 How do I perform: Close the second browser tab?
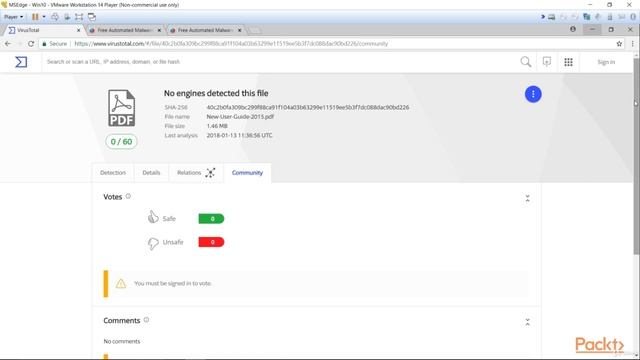pos(159,30)
